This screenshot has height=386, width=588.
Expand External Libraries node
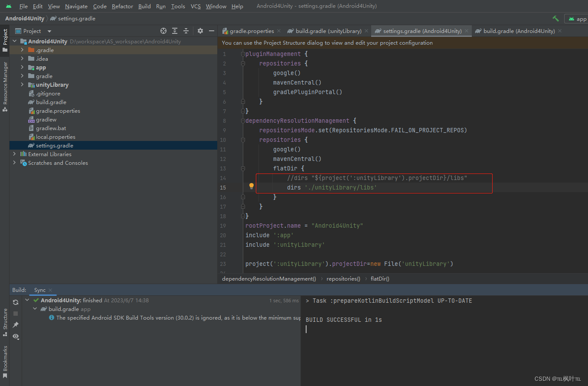tap(14, 154)
